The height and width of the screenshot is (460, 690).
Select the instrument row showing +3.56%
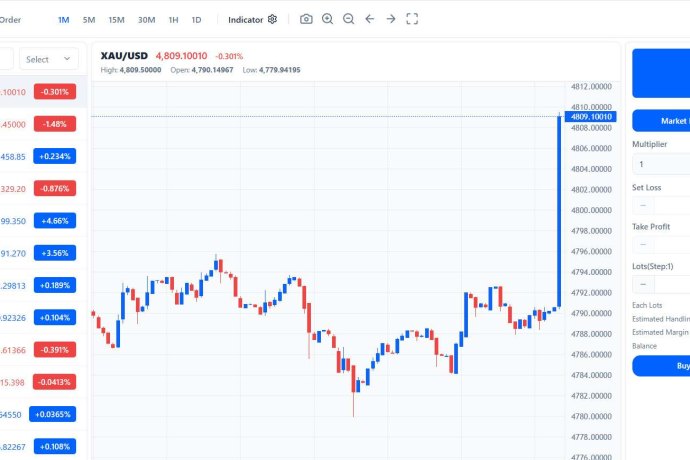(43, 253)
